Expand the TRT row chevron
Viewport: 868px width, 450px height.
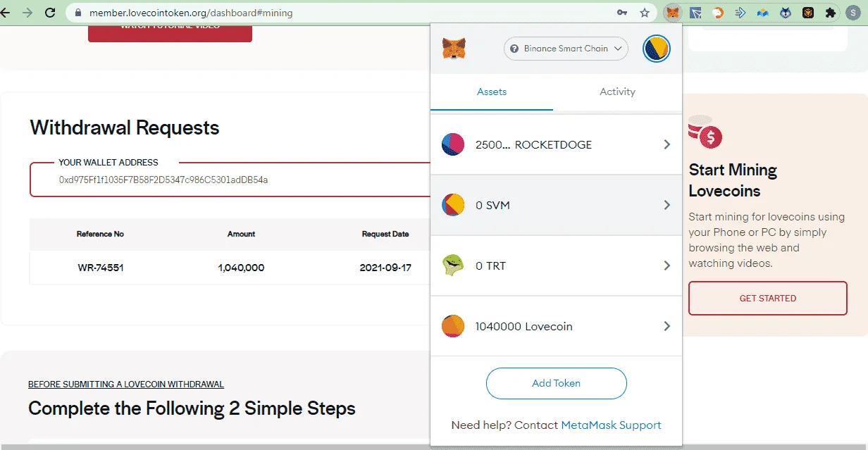click(666, 265)
